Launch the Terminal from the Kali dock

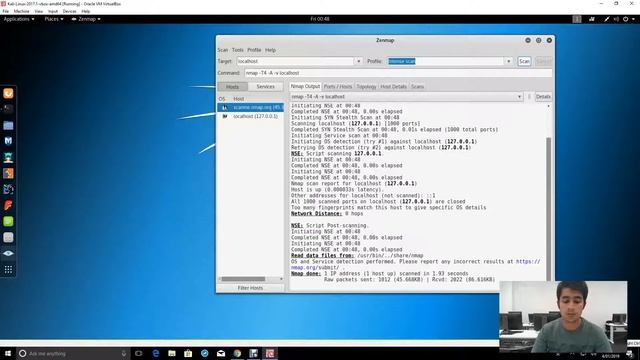coord(8,109)
